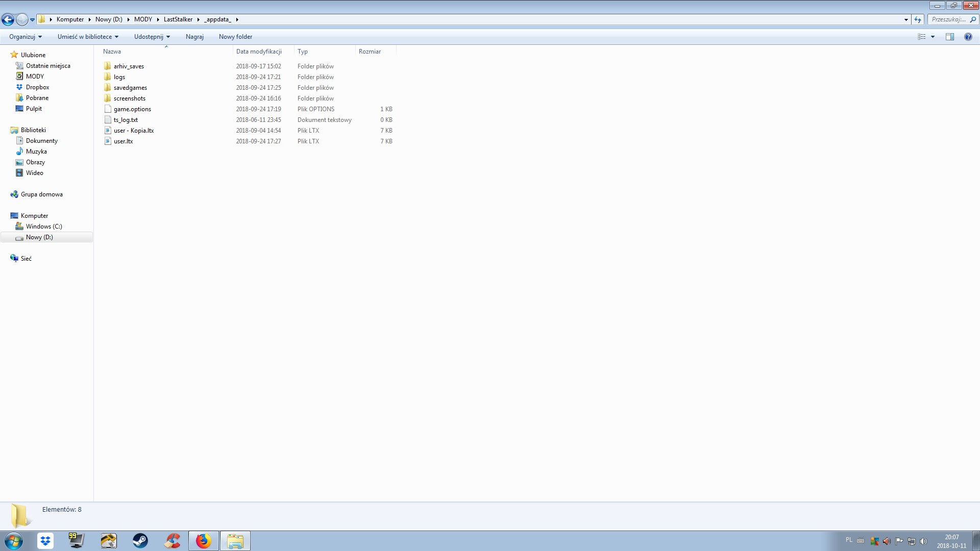Click the Dropbox taskbar icon
The width and height of the screenshot is (980, 551).
click(x=45, y=541)
